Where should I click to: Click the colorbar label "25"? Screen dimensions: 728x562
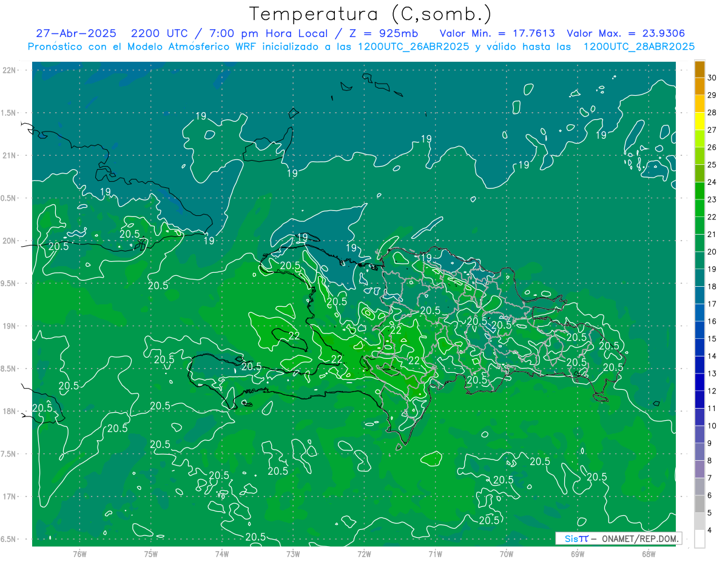[712, 165]
